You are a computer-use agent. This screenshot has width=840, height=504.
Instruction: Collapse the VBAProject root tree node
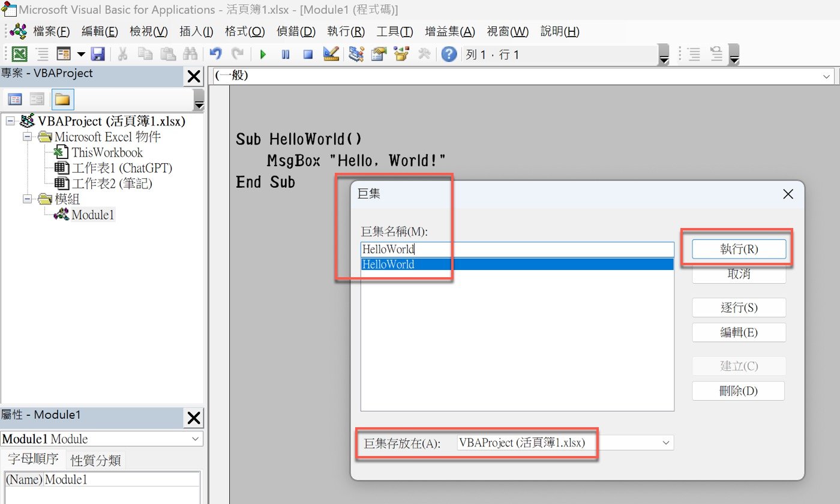coord(10,121)
